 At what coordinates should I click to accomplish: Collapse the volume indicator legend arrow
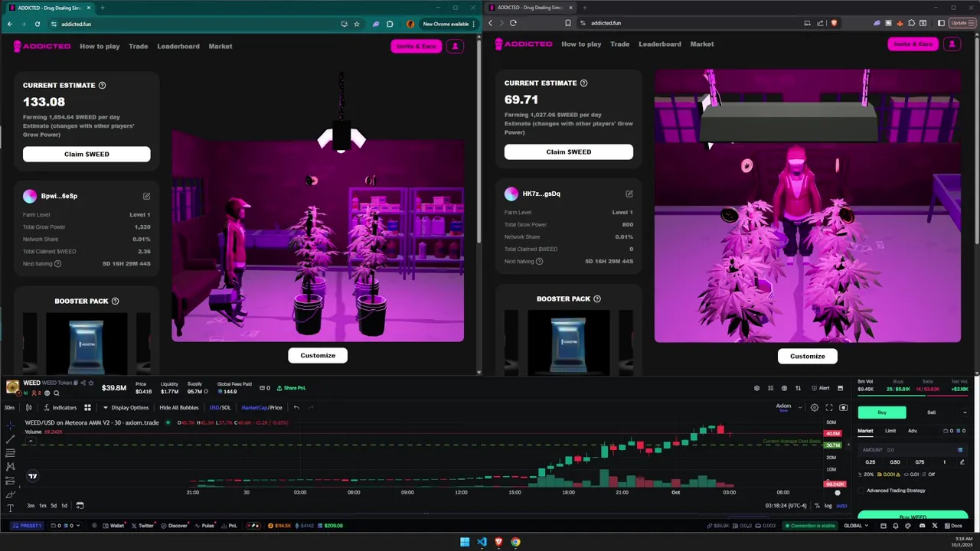[31, 441]
